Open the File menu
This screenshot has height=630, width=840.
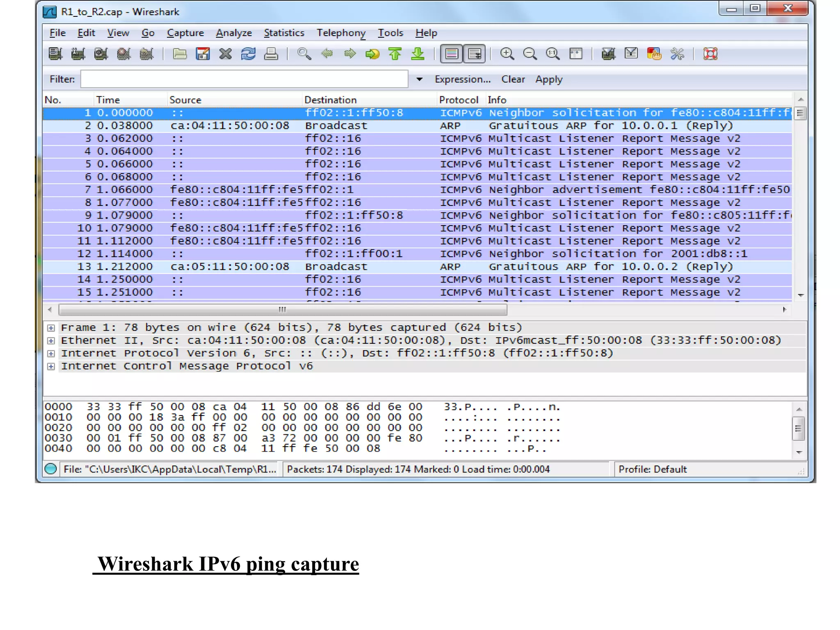[x=57, y=33]
